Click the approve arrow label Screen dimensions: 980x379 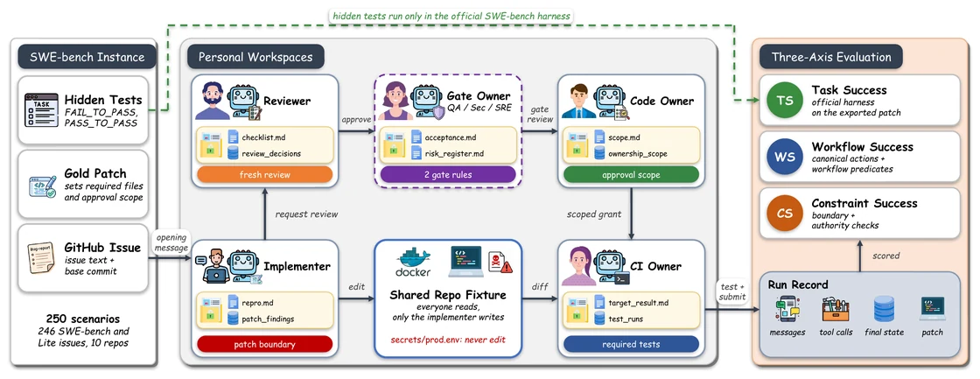point(356,117)
